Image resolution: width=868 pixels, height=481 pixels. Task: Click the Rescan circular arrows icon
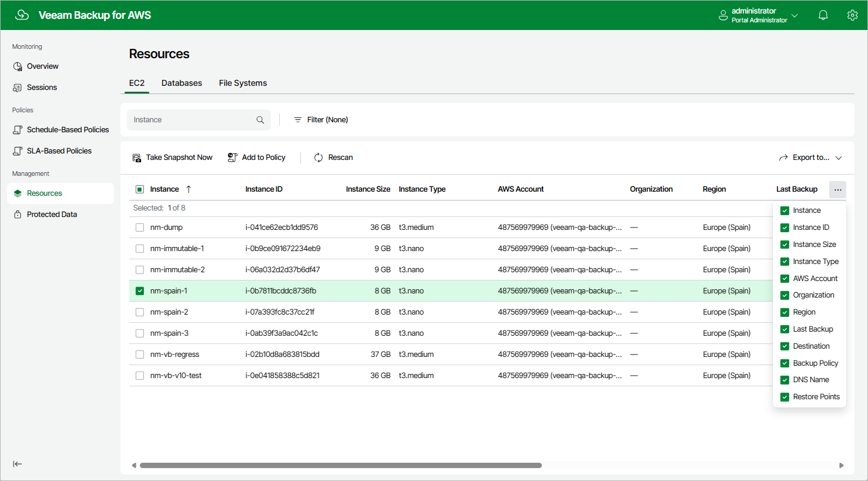pyautogui.click(x=319, y=158)
